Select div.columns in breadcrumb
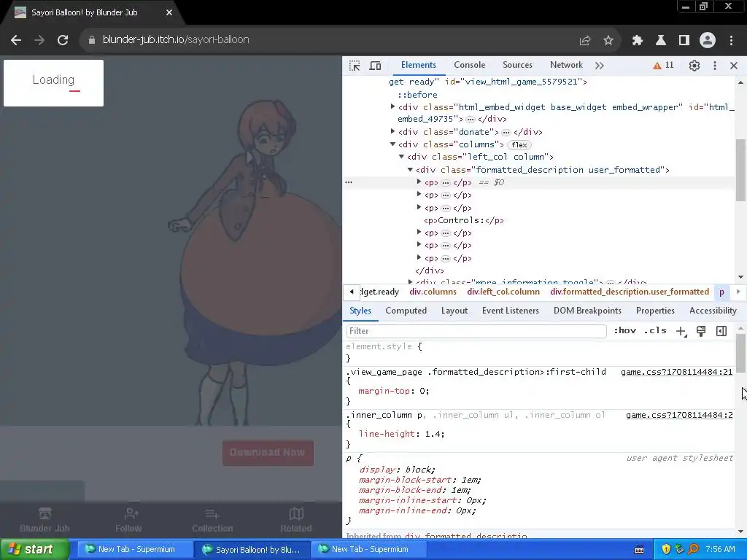The width and height of the screenshot is (747, 560). (433, 292)
